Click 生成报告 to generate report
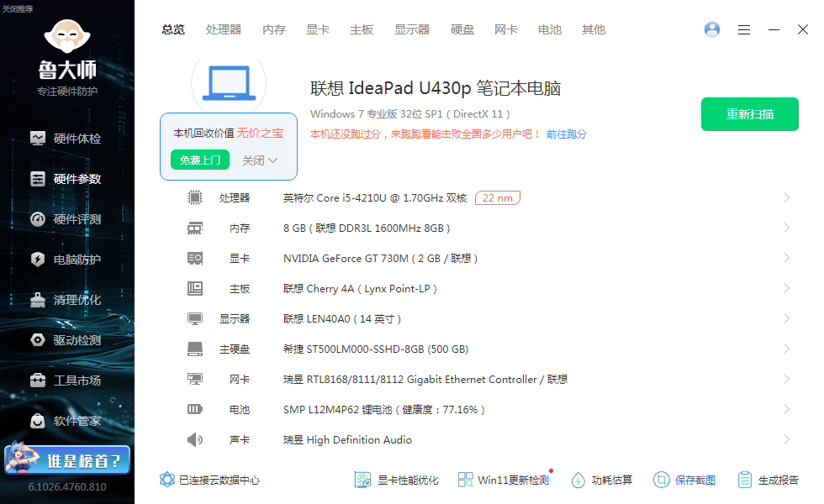 coord(768,480)
